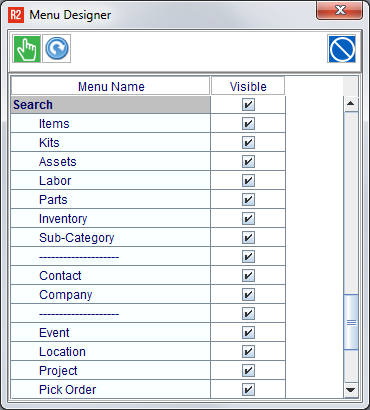Screen dimensions: 370x410
Task: Click the vertical scrollbar thumb
Action: point(351,322)
